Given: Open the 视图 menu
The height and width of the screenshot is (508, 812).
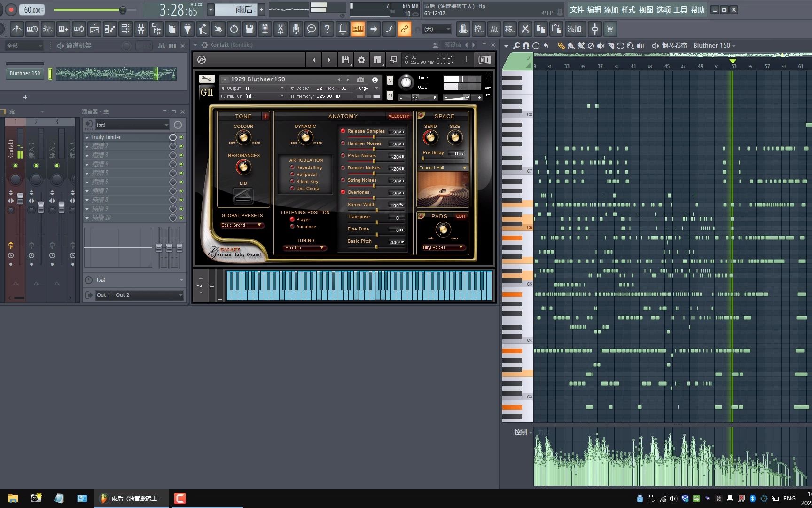Looking at the screenshot, I should pyautogui.click(x=646, y=10).
